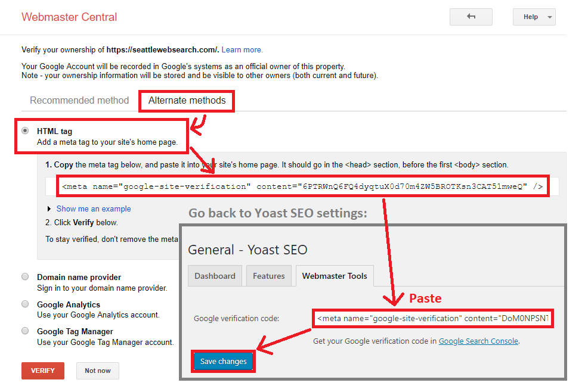The width and height of the screenshot is (588, 392).
Task: Click the back arrow button
Action: 471,17
